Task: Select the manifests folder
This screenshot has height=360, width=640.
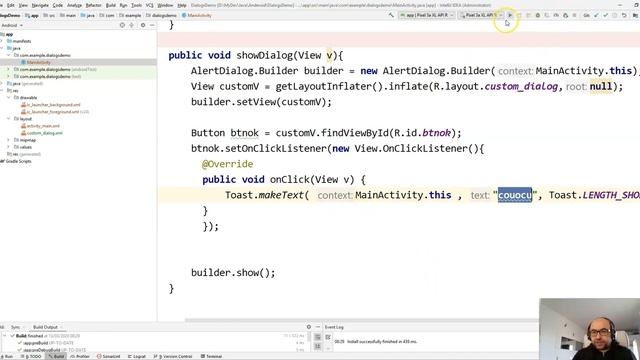Action: [22, 41]
